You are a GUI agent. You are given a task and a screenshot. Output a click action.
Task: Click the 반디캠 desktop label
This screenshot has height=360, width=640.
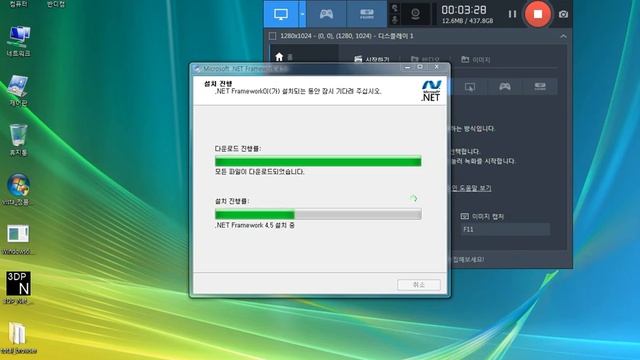pos(56,4)
